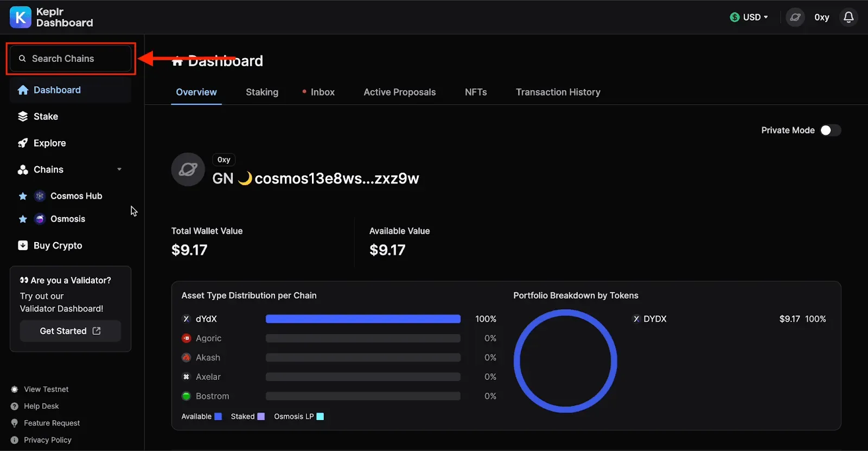The height and width of the screenshot is (451, 868).
Task: Toggle Private Mode switch
Action: (x=830, y=130)
